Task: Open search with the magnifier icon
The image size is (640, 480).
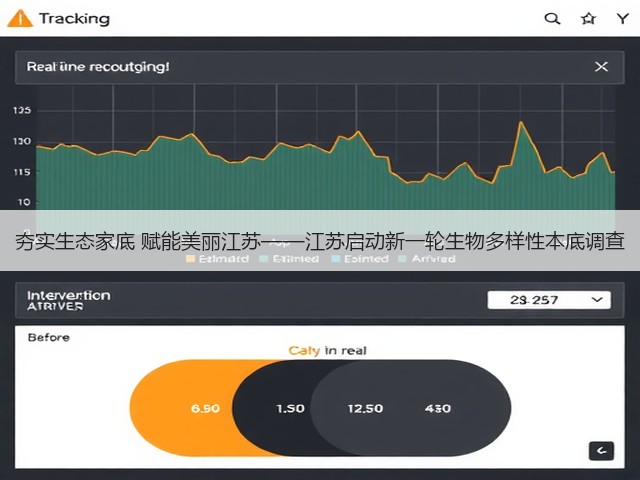Action: (x=552, y=18)
